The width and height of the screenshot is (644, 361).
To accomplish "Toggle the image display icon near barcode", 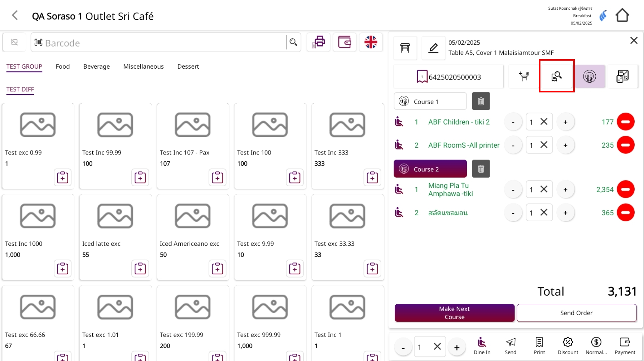I will click(x=14, y=42).
